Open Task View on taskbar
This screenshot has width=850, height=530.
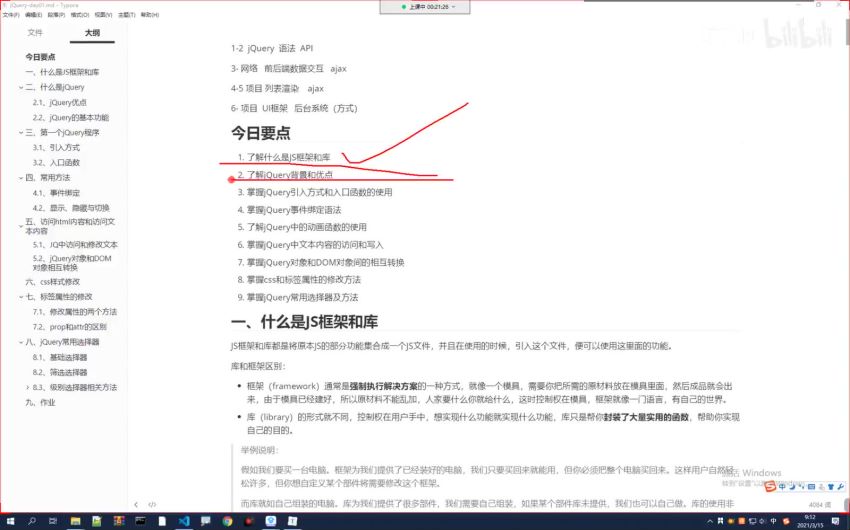point(53,521)
